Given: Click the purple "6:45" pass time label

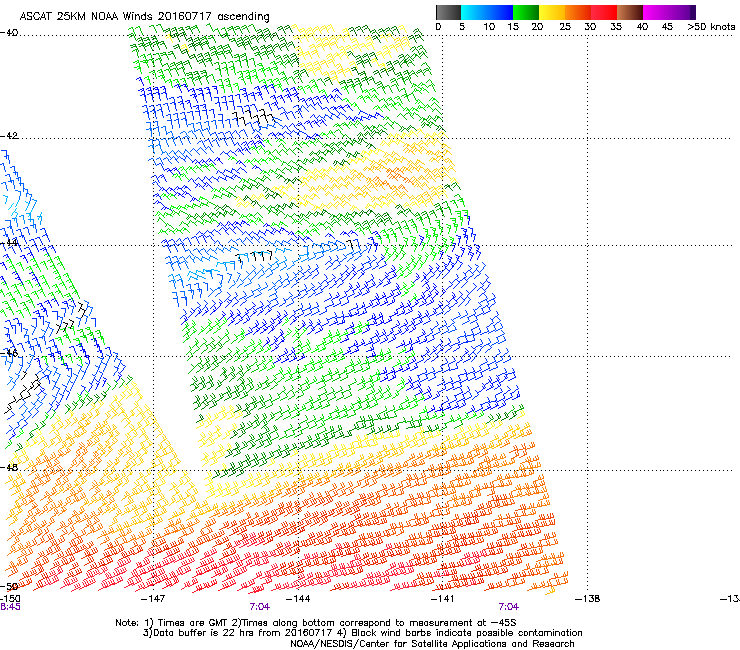Looking at the screenshot, I should 10,607.
